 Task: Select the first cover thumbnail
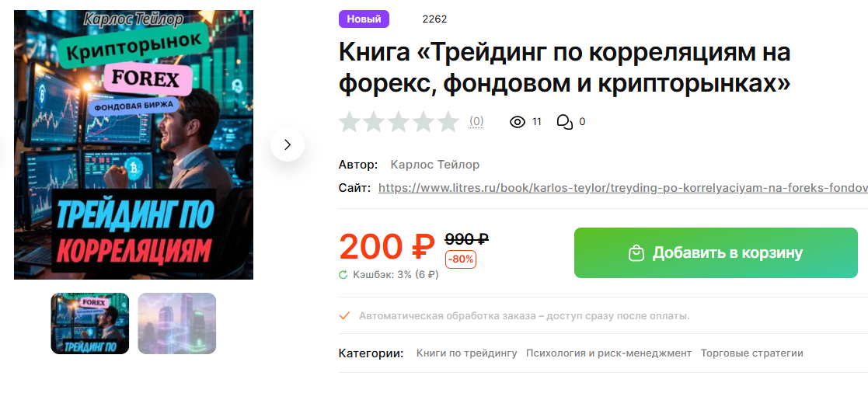tap(89, 323)
